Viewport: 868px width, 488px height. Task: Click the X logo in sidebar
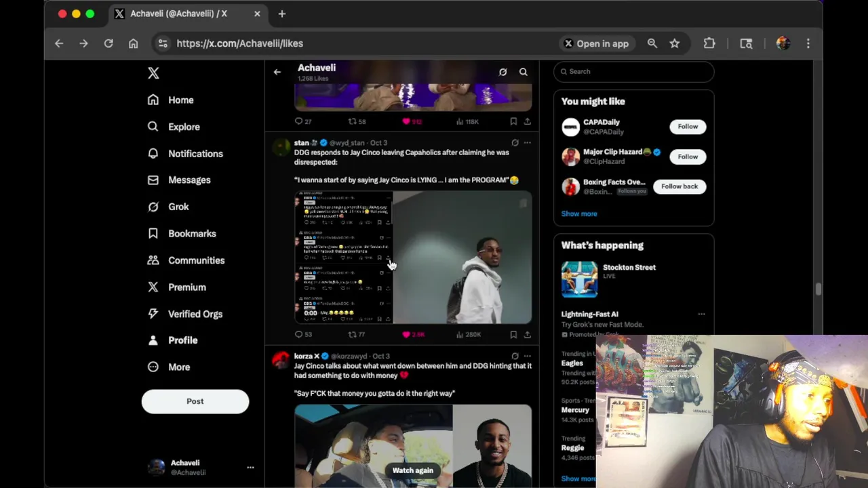(x=153, y=73)
